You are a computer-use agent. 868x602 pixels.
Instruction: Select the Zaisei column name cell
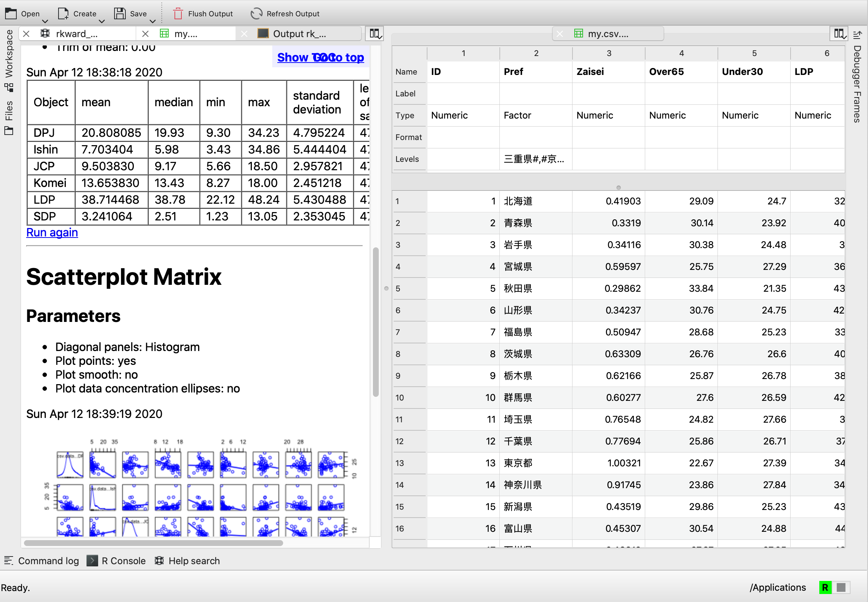[x=609, y=72]
